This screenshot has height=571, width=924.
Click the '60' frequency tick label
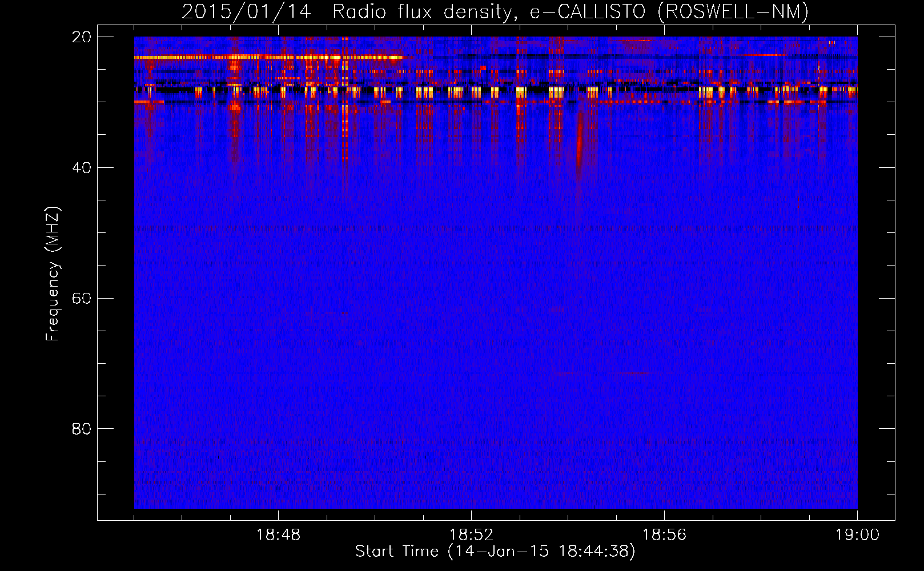pyautogui.click(x=82, y=299)
